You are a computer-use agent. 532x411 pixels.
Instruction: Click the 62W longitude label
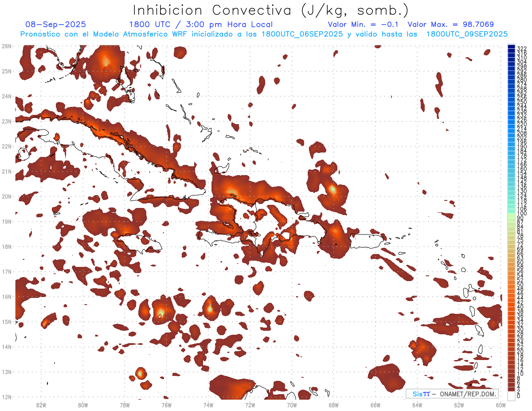459,405
